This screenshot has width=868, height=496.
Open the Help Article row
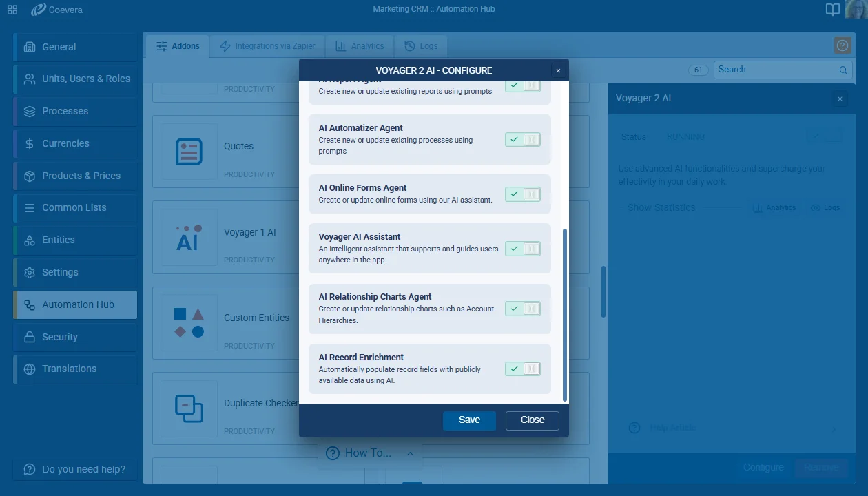point(732,428)
